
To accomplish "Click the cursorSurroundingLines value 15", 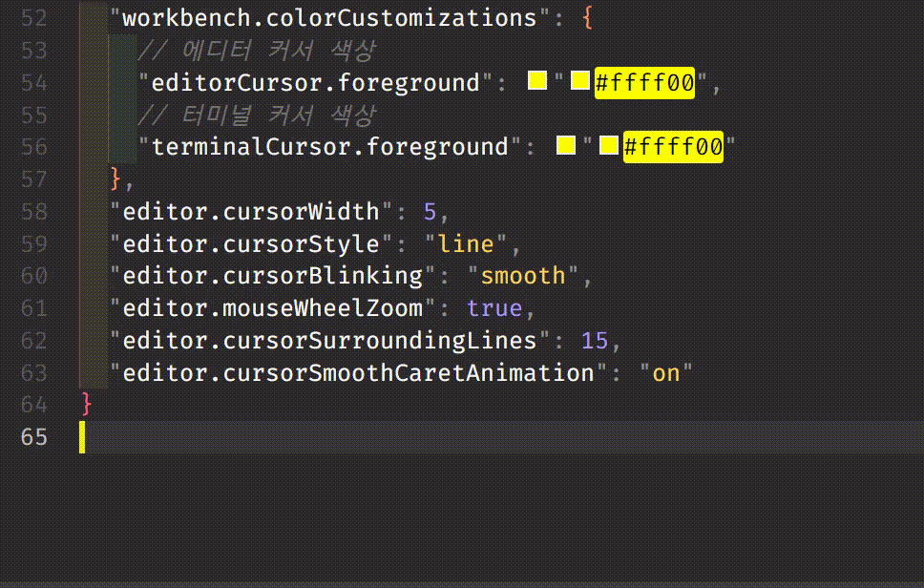I will (594, 341).
